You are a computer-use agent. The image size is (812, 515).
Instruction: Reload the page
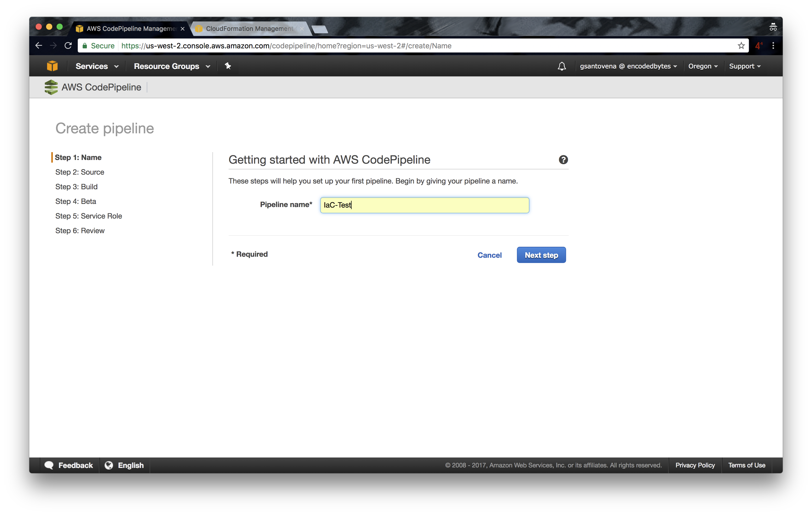pos(68,46)
